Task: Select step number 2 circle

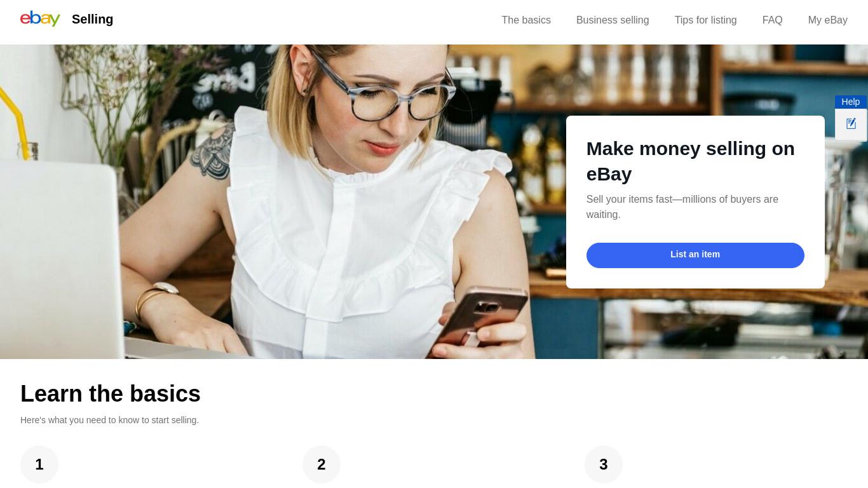Action: tap(322, 464)
